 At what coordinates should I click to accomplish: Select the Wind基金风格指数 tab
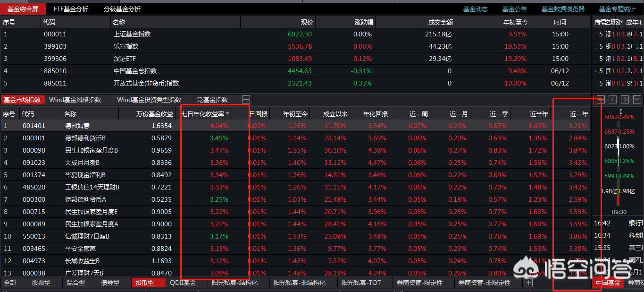coord(75,100)
